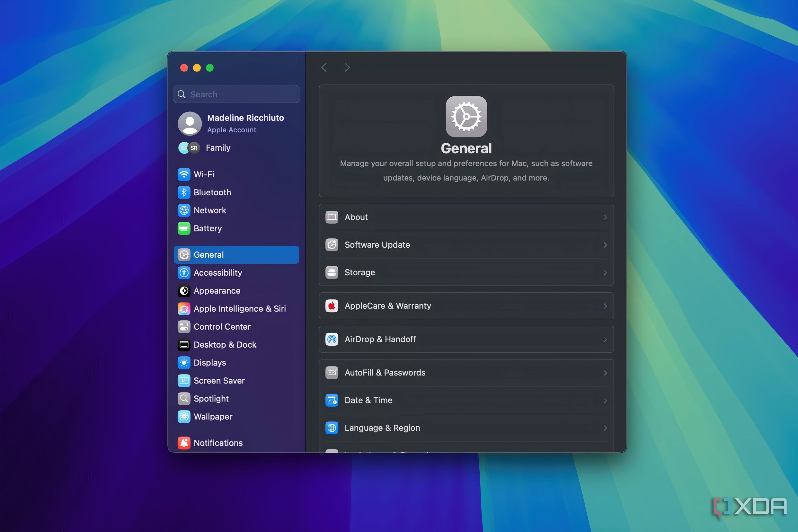Expand the About row chevron

click(605, 217)
